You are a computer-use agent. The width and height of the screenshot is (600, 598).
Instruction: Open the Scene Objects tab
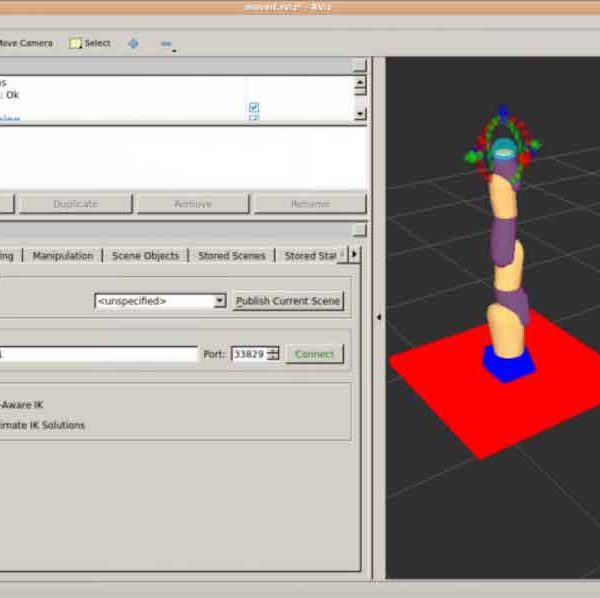145,256
